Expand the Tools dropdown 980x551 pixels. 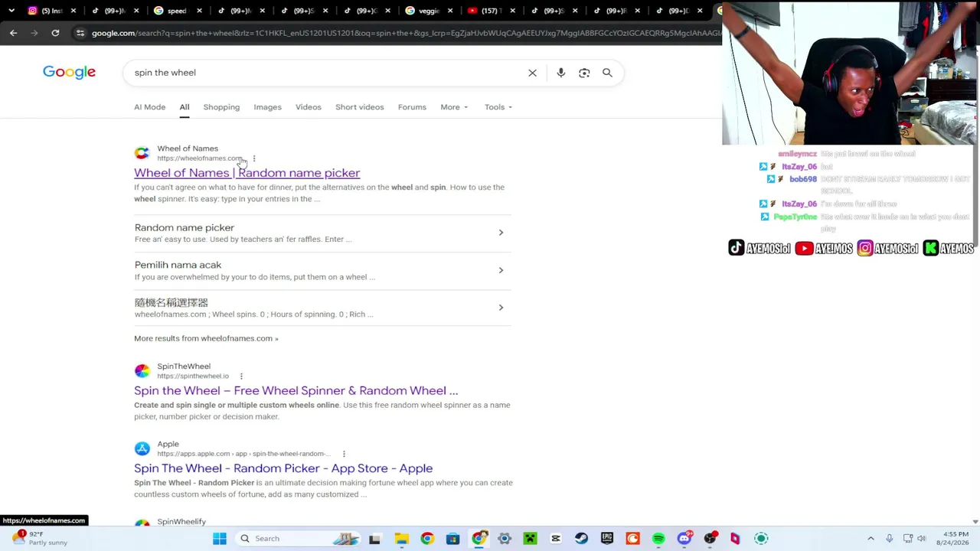click(498, 107)
